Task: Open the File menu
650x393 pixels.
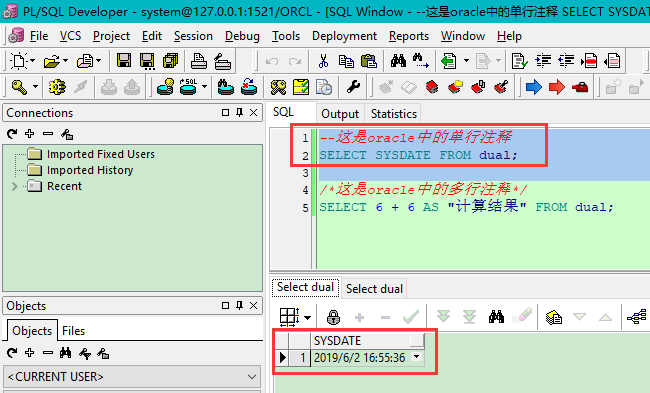Action: 39,36
